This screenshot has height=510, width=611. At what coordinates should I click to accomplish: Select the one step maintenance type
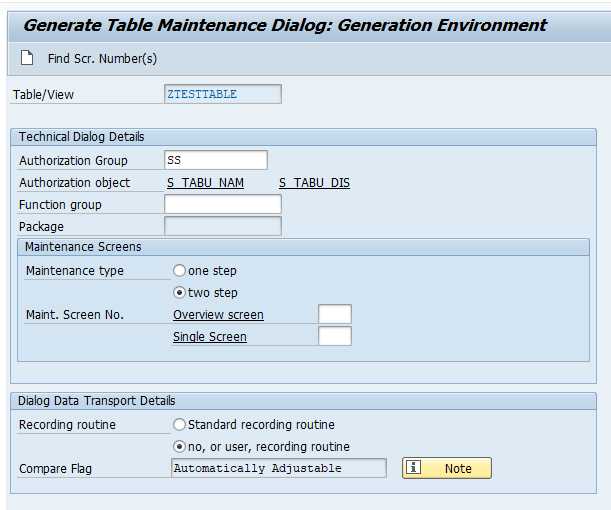[x=179, y=270]
